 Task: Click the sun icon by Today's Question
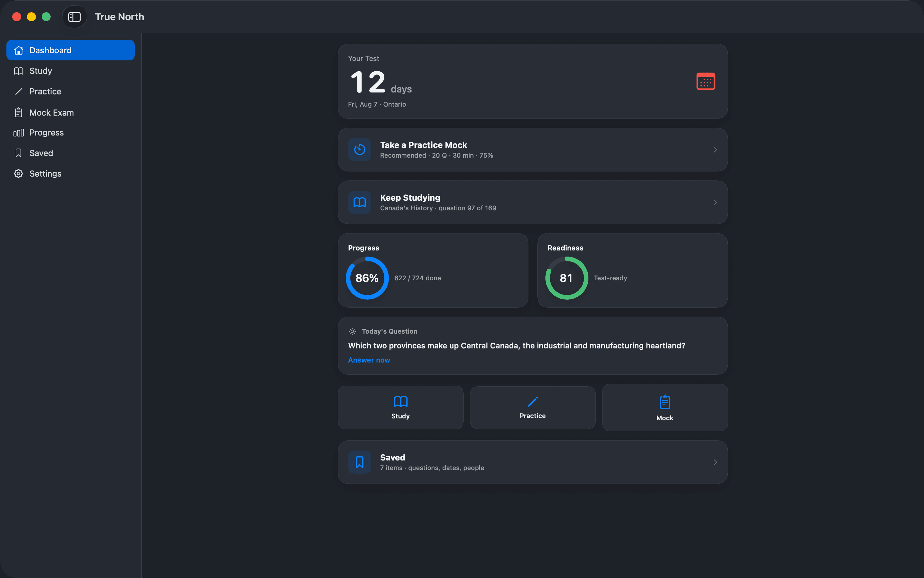coord(352,331)
